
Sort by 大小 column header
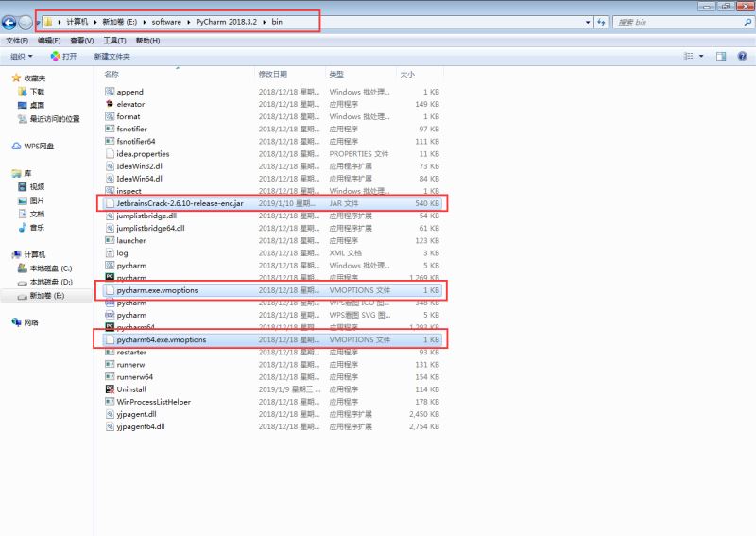(407, 75)
